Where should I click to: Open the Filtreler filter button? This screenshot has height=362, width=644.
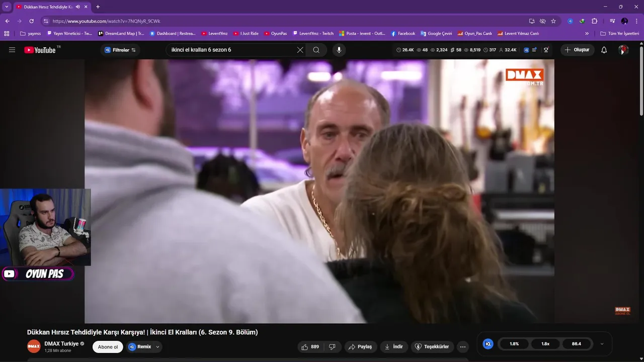click(120, 50)
